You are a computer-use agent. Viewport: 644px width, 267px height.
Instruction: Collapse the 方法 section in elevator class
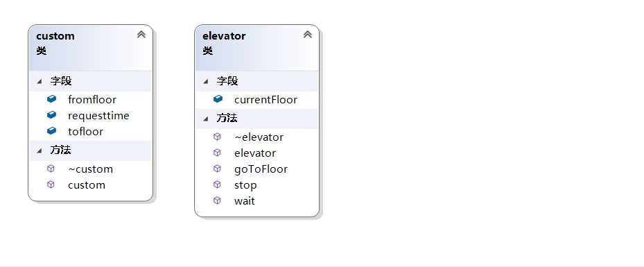point(206,119)
